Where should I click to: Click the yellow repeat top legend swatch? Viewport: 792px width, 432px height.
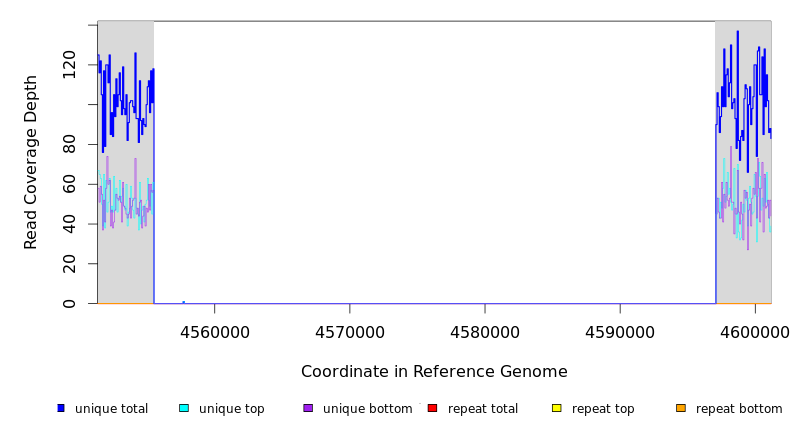tap(557, 408)
